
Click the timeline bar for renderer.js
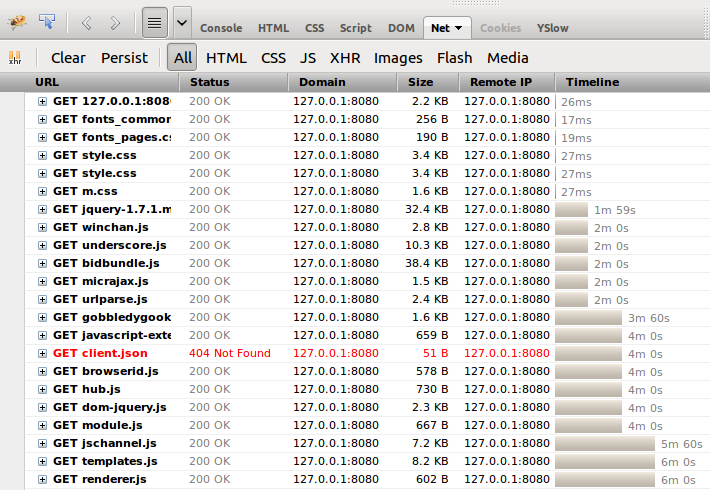pyautogui.click(x=605, y=479)
